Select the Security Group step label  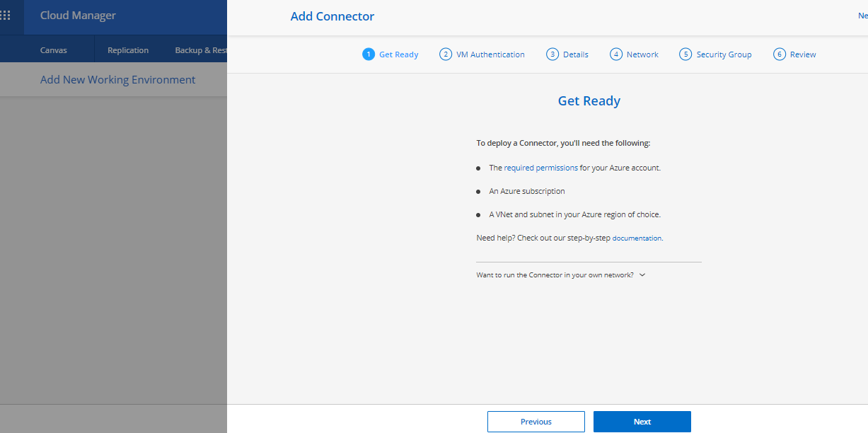click(x=724, y=54)
